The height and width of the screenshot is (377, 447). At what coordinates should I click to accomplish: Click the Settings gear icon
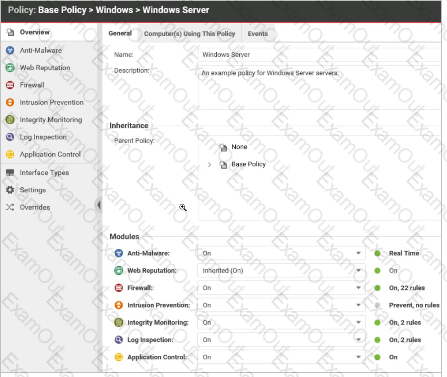coord(10,190)
